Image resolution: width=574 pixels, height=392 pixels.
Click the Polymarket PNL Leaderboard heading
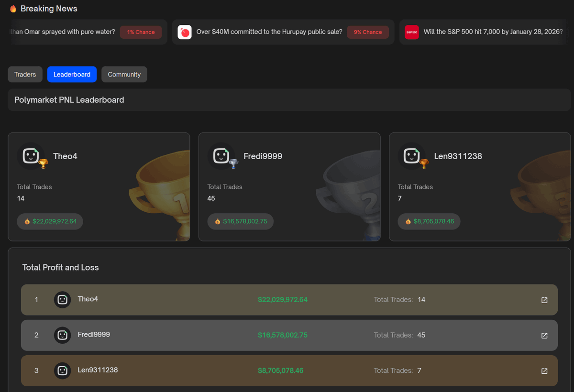point(69,100)
